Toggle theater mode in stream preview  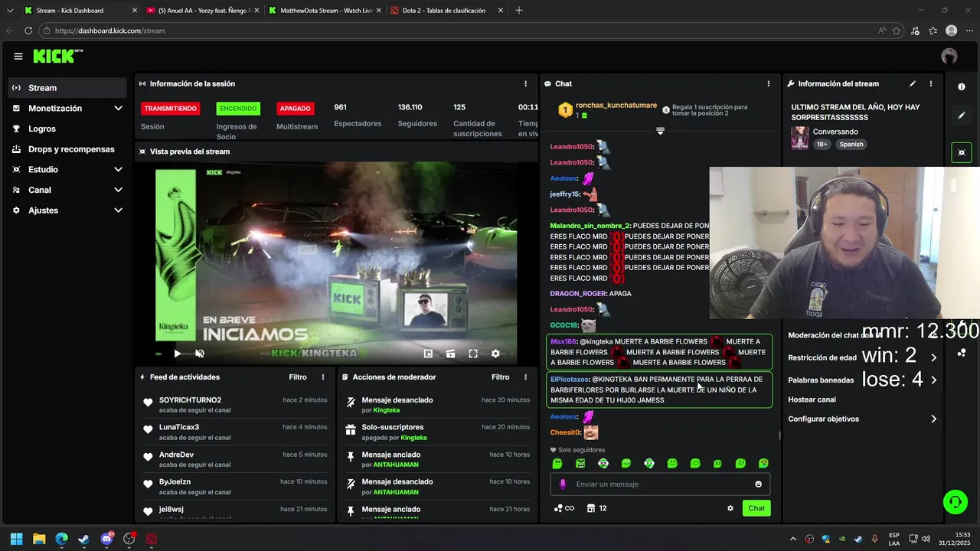click(450, 354)
